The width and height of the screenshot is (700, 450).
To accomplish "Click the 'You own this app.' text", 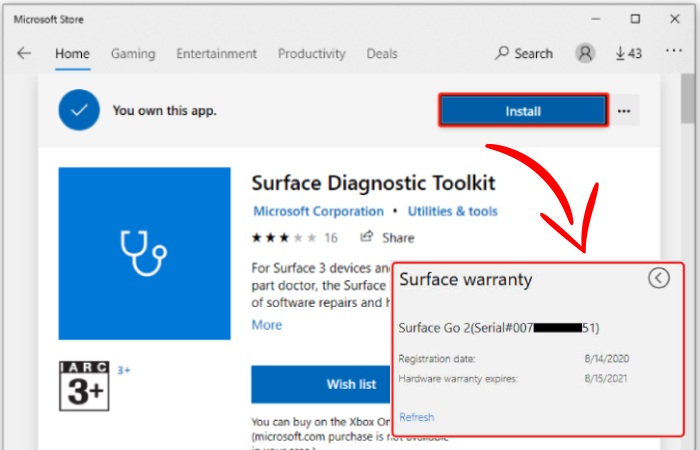I will tap(164, 110).
